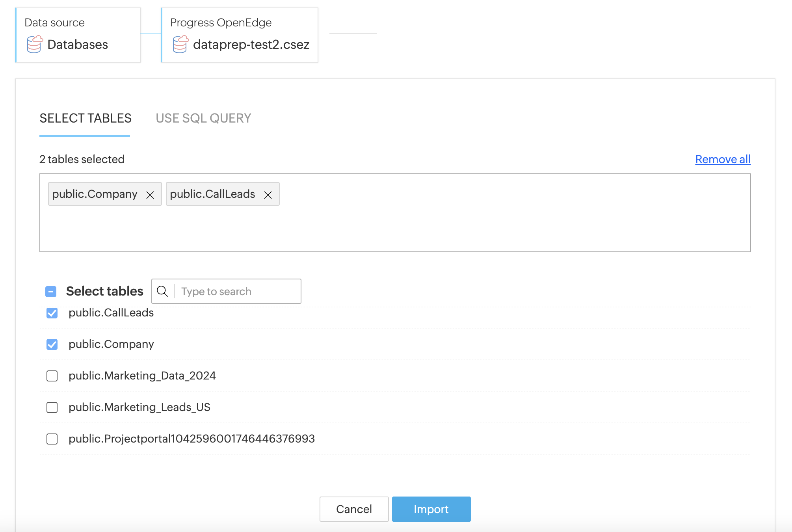Remove public.CallLeads tag with X icon
The width and height of the screenshot is (792, 532).
coord(268,195)
